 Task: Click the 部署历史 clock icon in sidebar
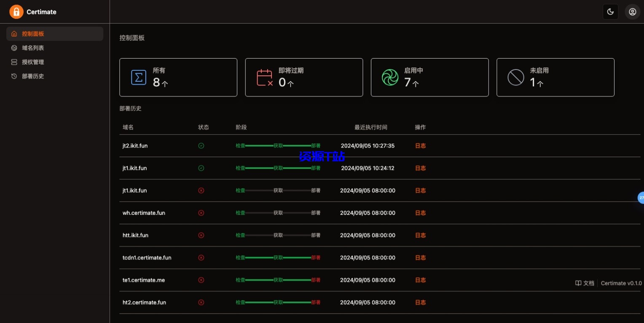click(x=14, y=76)
